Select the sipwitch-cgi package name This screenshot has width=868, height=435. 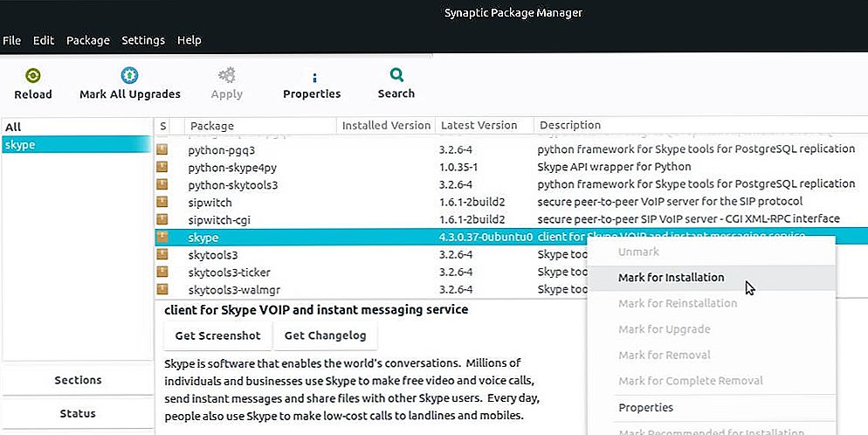219,220
